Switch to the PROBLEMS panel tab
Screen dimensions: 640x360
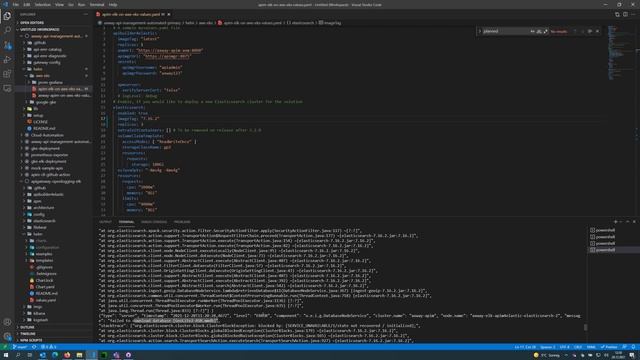[182, 222]
